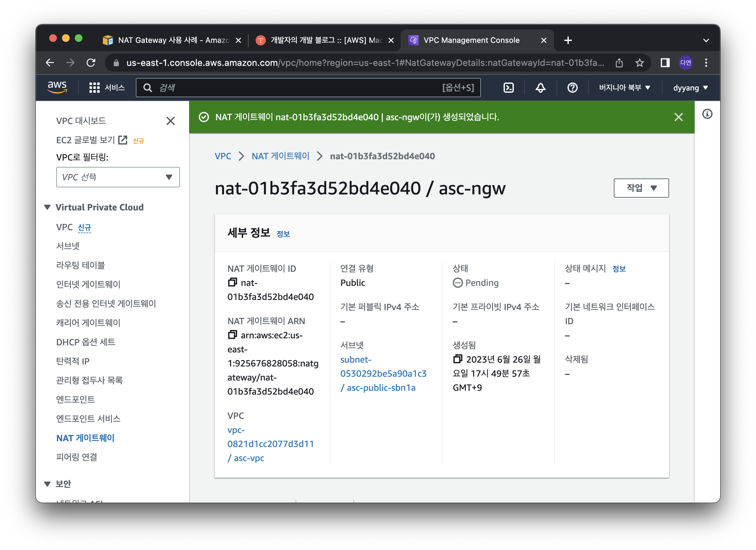Open 송신 전용 인터넷 게이트웨이

coord(106,303)
